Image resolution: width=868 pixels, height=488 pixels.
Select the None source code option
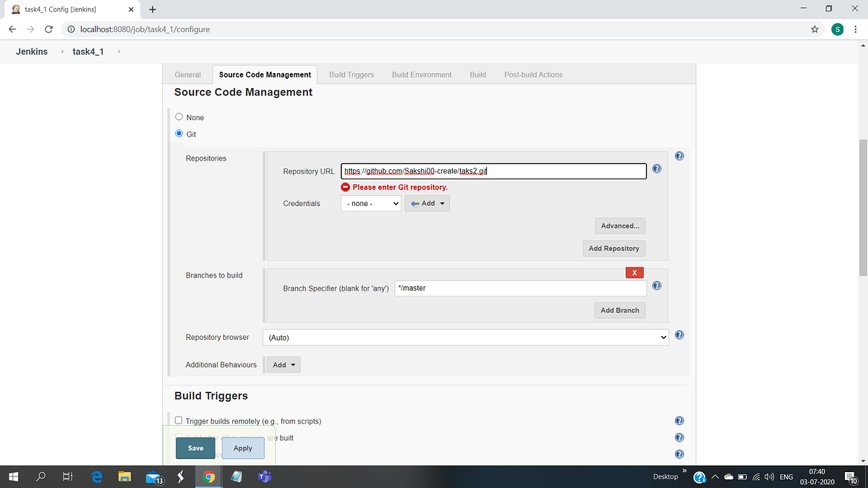click(179, 116)
